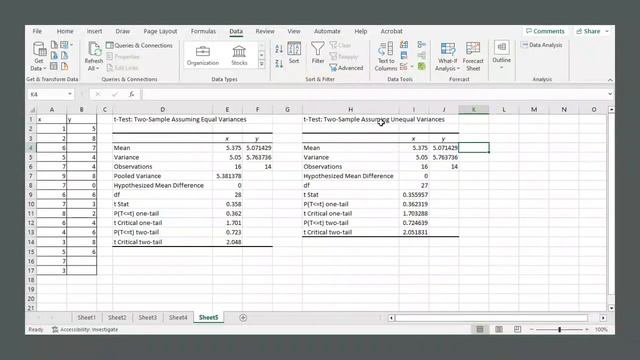Click the Recent Sources icon
Image resolution: width=640 pixels, height=360 pixels.
(x=64, y=55)
